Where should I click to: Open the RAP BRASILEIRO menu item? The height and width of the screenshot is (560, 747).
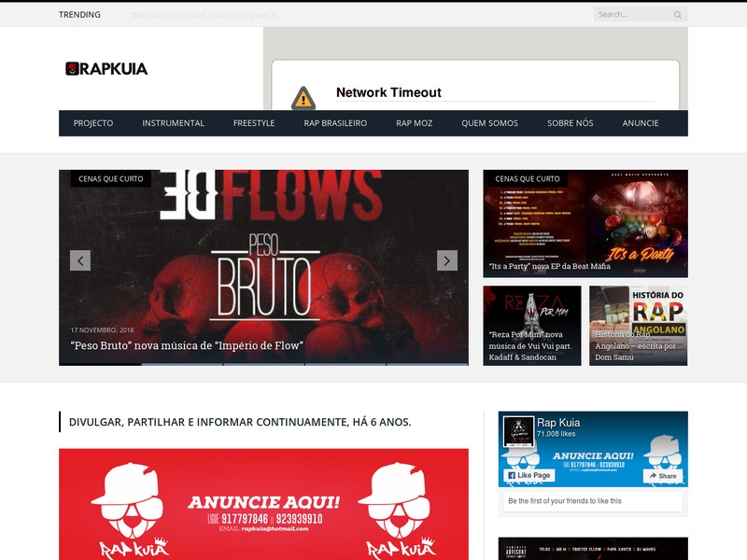335,123
